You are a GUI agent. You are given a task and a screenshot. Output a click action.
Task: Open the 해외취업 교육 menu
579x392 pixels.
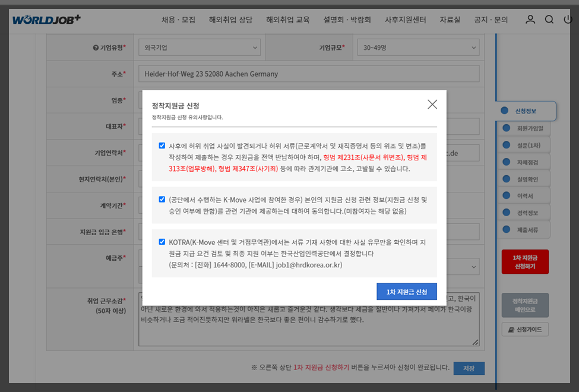click(288, 20)
